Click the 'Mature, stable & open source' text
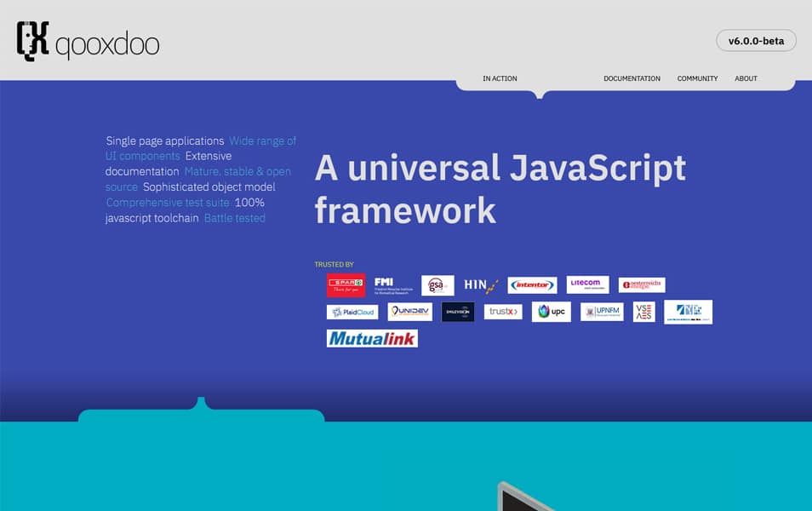 pyautogui.click(x=197, y=180)
